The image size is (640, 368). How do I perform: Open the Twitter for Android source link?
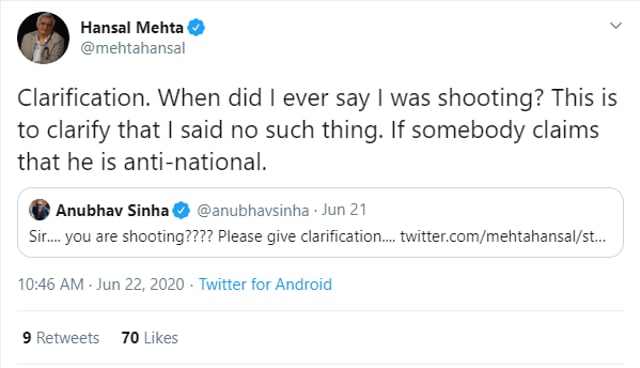point(265,284)
